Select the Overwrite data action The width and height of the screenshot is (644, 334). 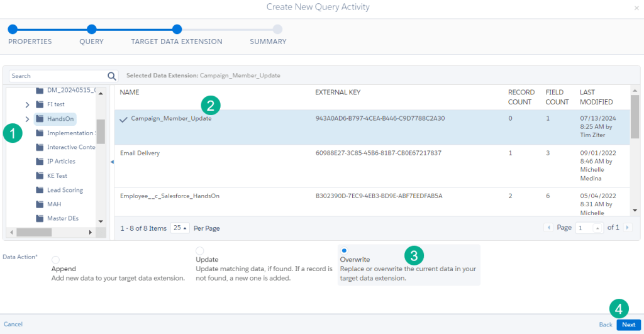pos(344,250)
